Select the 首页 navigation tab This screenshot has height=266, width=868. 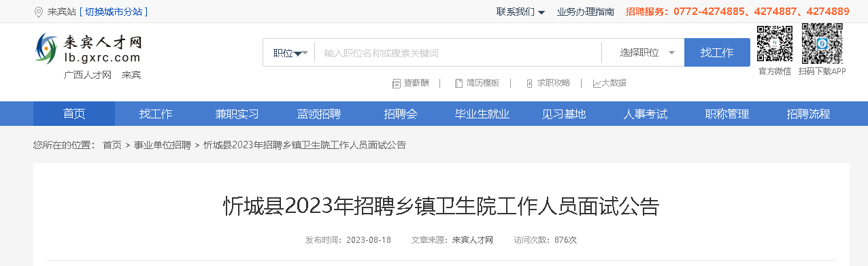(74, 114)
